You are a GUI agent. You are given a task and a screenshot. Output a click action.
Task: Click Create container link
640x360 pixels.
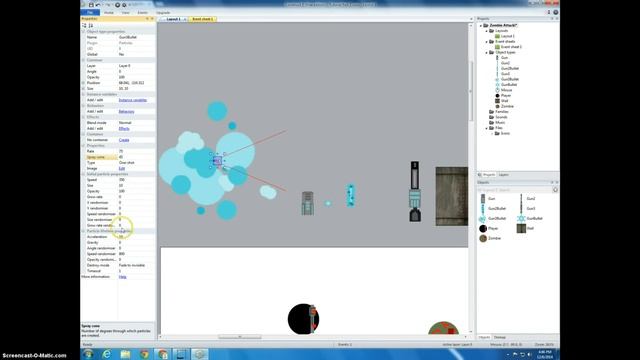124,140
